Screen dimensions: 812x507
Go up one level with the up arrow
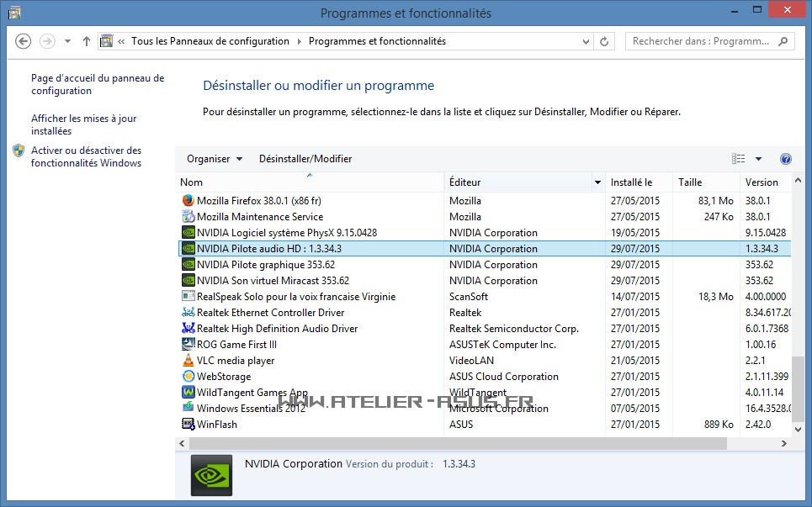(87, 41)
